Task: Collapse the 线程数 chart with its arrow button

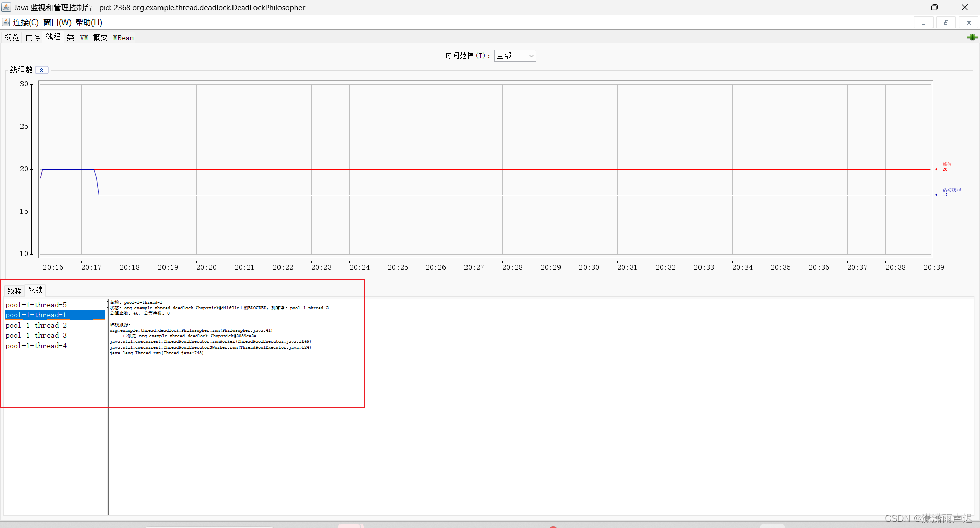Action: click(x=42, y=70)
